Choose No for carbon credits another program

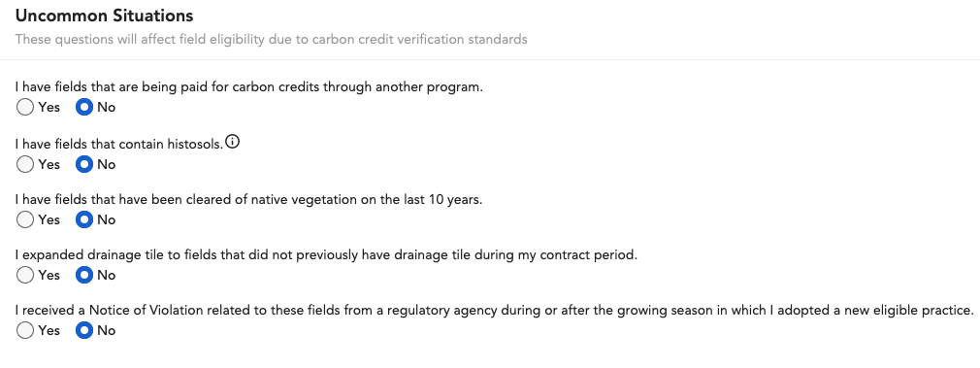tap(83, 107)
